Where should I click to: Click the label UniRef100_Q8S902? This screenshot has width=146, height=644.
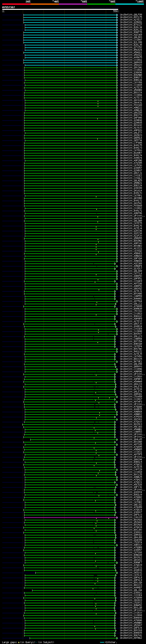coord(131,560)
